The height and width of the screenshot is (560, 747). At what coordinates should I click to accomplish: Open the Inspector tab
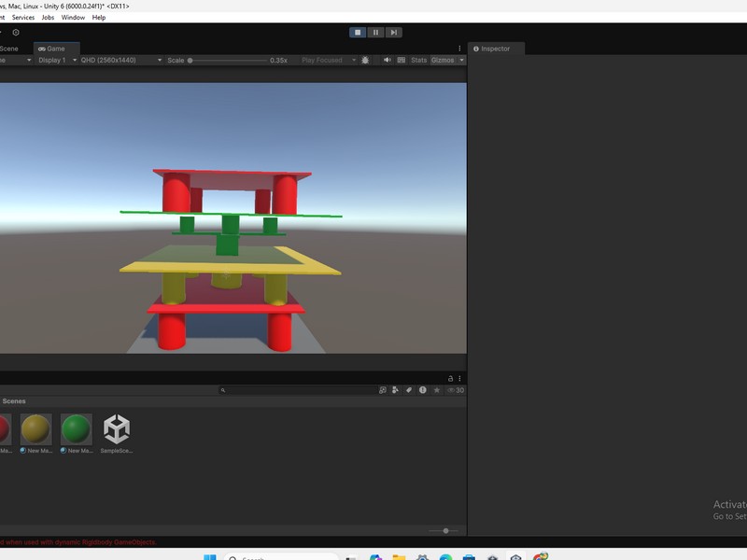(495, 49)
